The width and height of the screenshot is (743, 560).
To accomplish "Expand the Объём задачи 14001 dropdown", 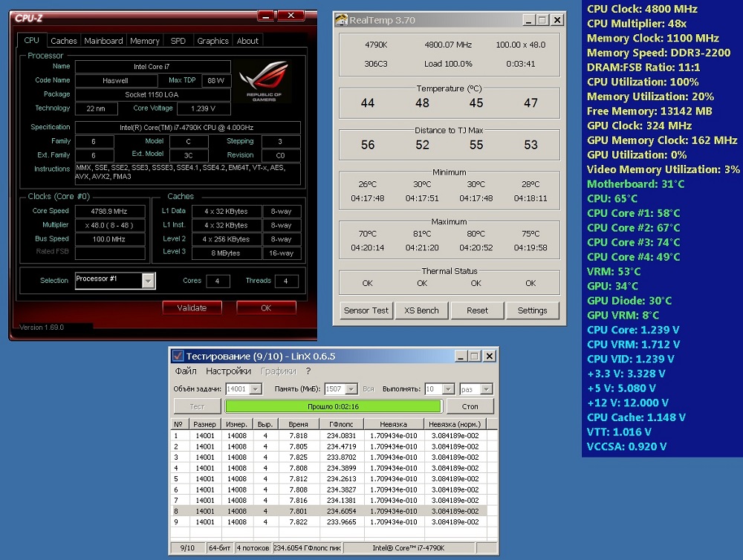I will [256, 389].
